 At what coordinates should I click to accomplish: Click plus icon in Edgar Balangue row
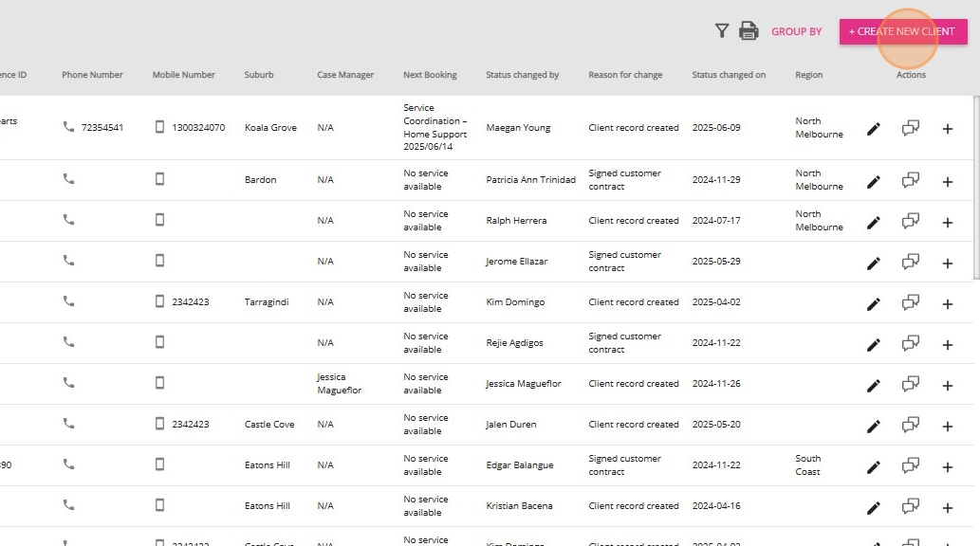point(948,467)
